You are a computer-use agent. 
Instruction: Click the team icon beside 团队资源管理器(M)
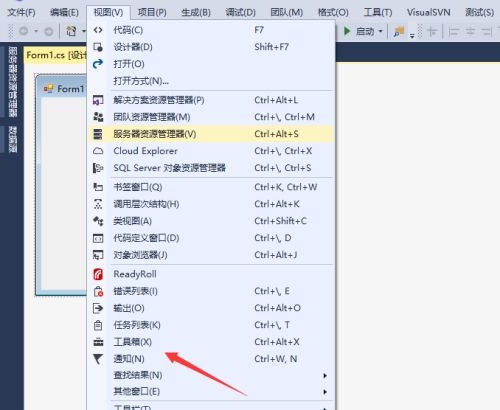click(x=98, y=117)
